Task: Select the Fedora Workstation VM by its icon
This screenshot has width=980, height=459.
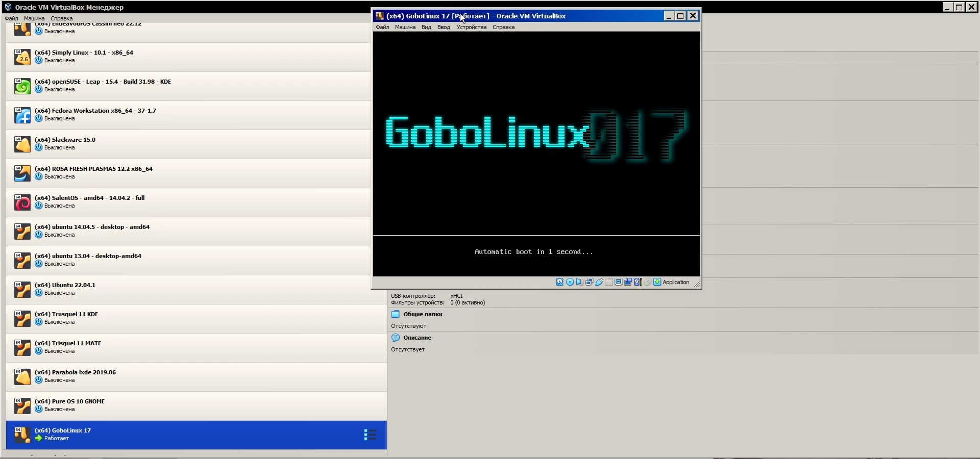Action: (22, 115)
